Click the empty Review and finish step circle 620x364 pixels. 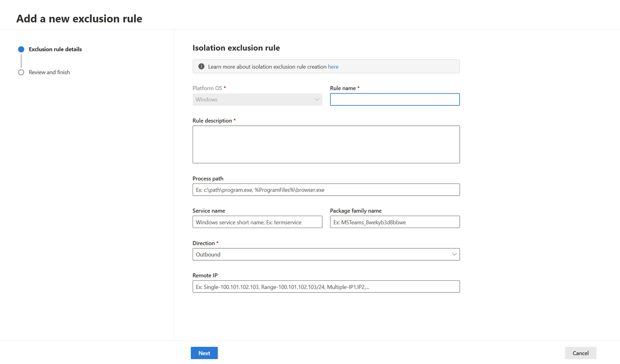21,72
